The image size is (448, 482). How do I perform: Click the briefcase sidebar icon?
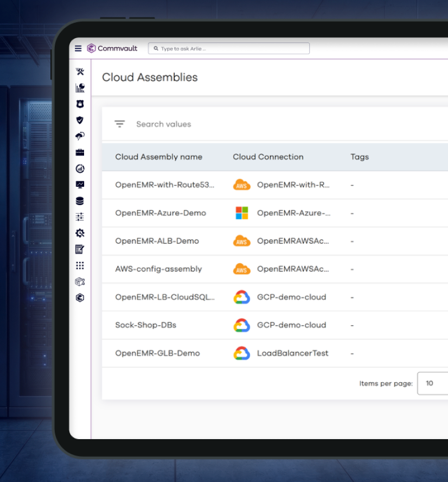click(80, 153)
